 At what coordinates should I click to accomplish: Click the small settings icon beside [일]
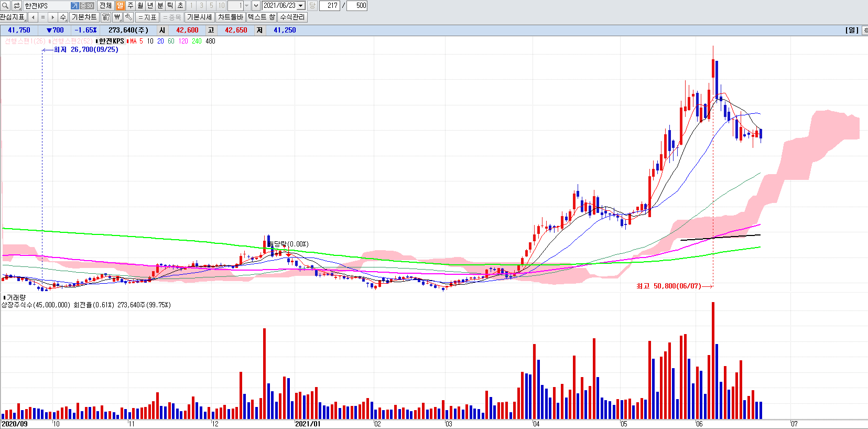pos(865,30)
